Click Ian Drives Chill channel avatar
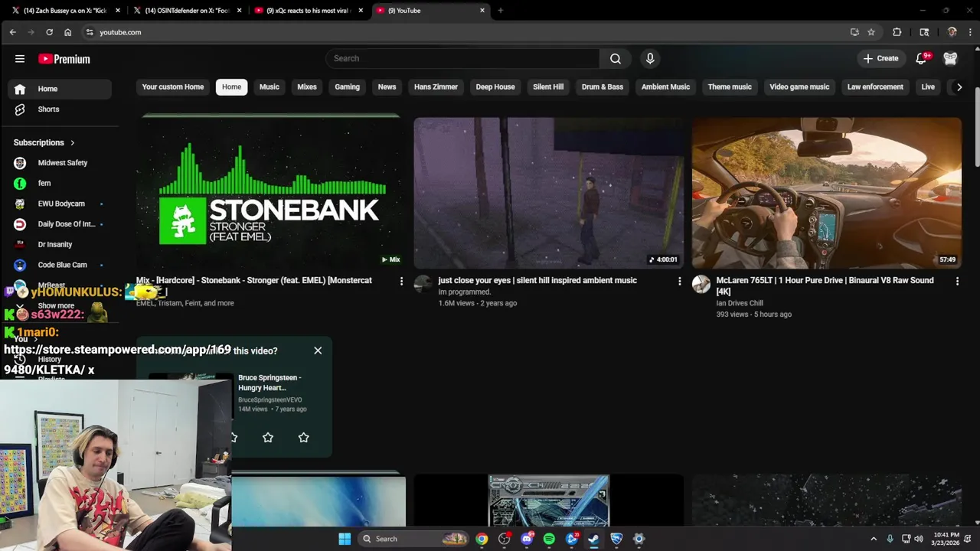Screen dimensions: 980x551 pyautogui.click(x=701, y=285)
